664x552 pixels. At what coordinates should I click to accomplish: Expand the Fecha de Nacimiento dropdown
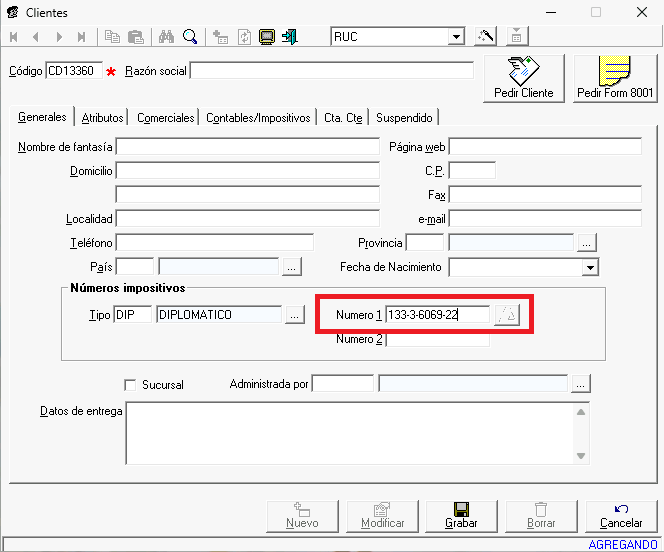point(590,268)
